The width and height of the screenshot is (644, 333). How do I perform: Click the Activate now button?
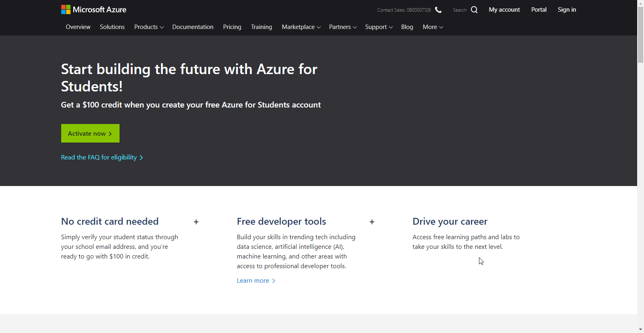pos(90,133)
